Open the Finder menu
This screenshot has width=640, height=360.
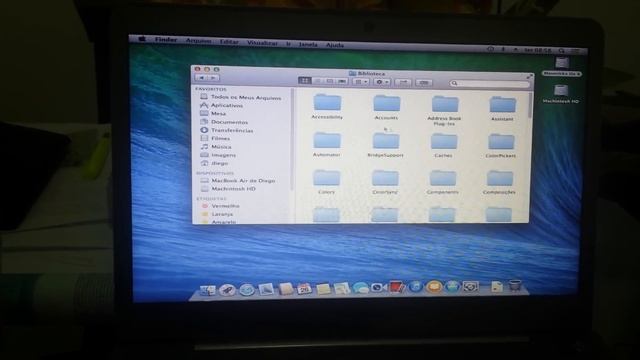(166, 40)
